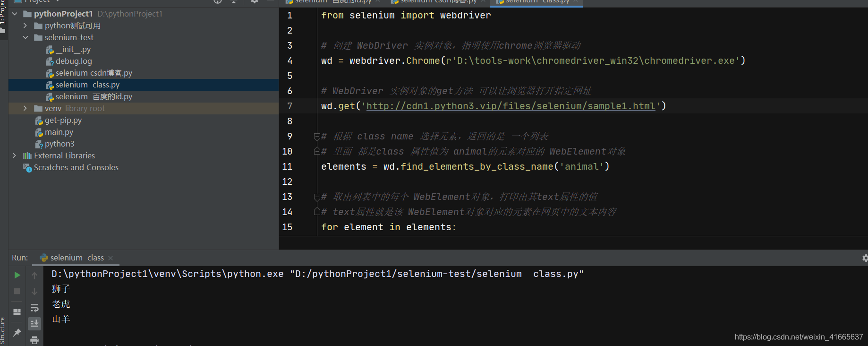Collapse the selenium-test folder
The image size is (868, 346).
click(26, 37)
